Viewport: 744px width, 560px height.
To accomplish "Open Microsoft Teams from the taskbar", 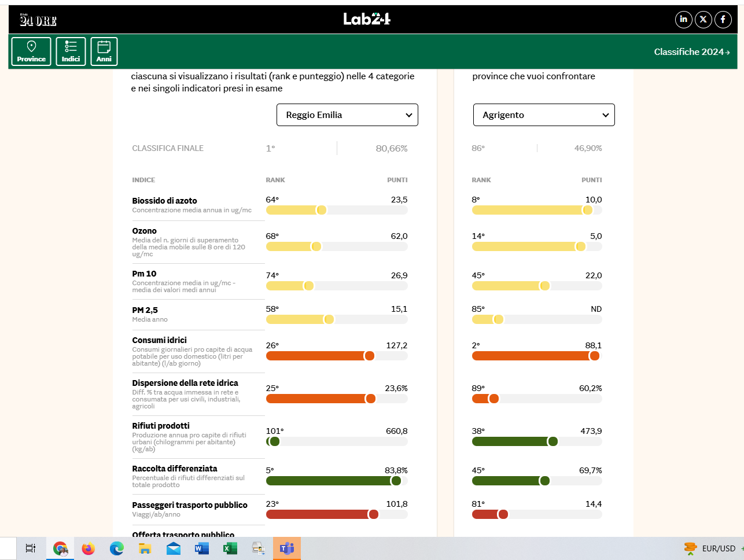I will 287,548.
